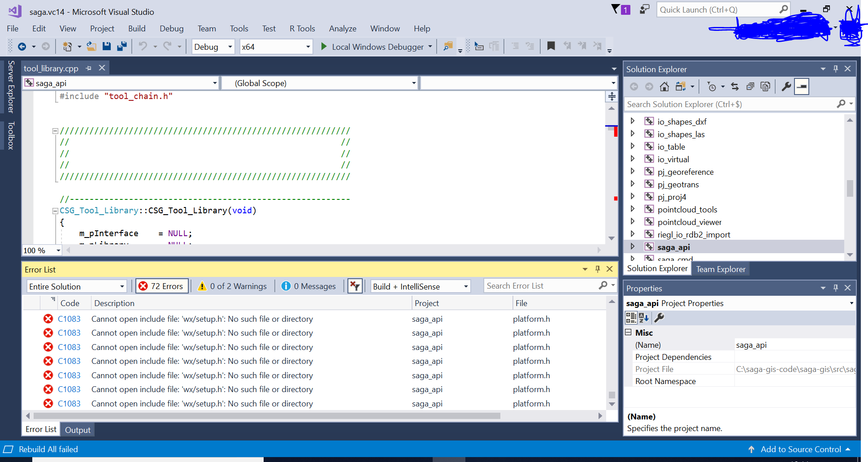Expand the pointcloud_tools project node
The width and height of the screenshot is (868, 462).
(633, 209)
